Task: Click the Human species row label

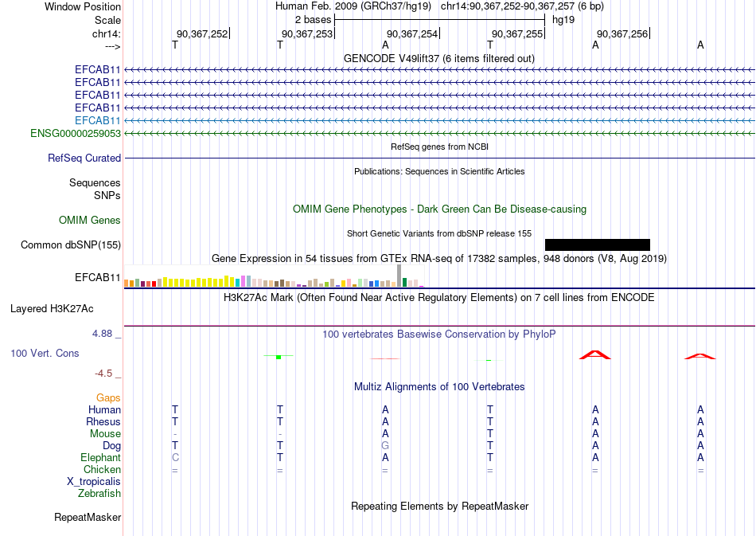Action: click(x=104, y=410)
